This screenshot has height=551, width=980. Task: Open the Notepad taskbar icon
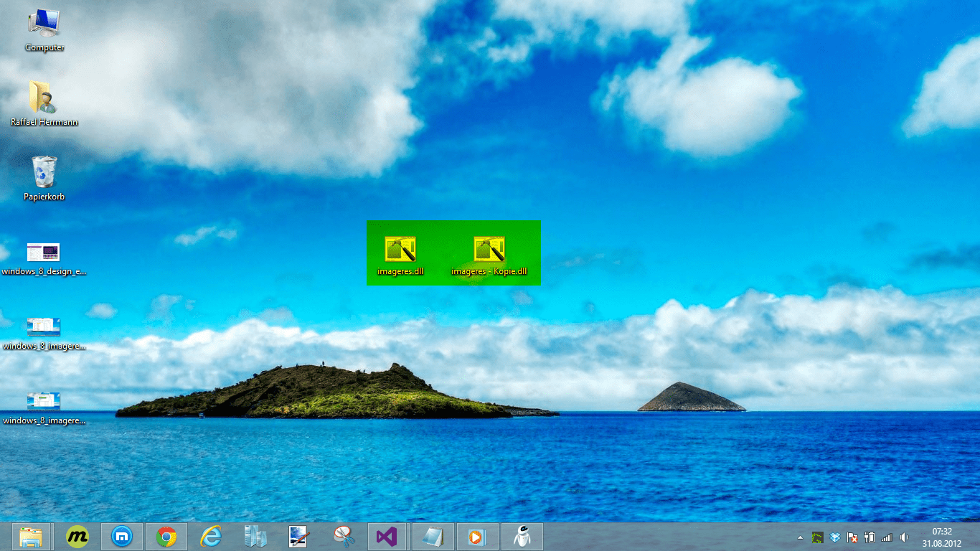pyautogui.click(x=433, y=537)
